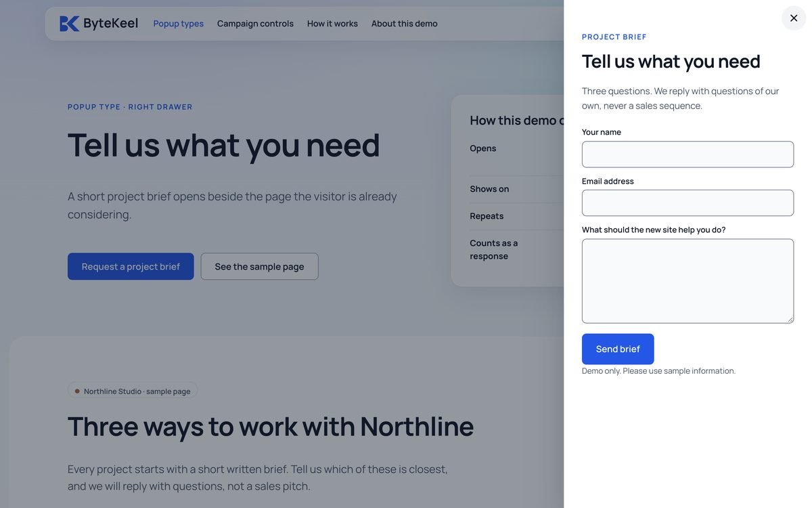Screen dimensions: 812x508
Task: Open About this demo link
Action: (x=405, y=24)
